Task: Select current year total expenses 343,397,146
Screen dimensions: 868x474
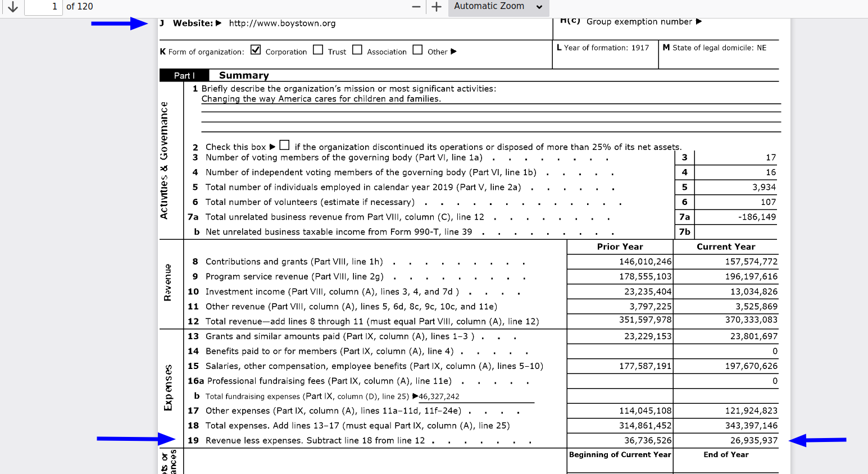Action: pyautogui.click(x=751, y=426)
